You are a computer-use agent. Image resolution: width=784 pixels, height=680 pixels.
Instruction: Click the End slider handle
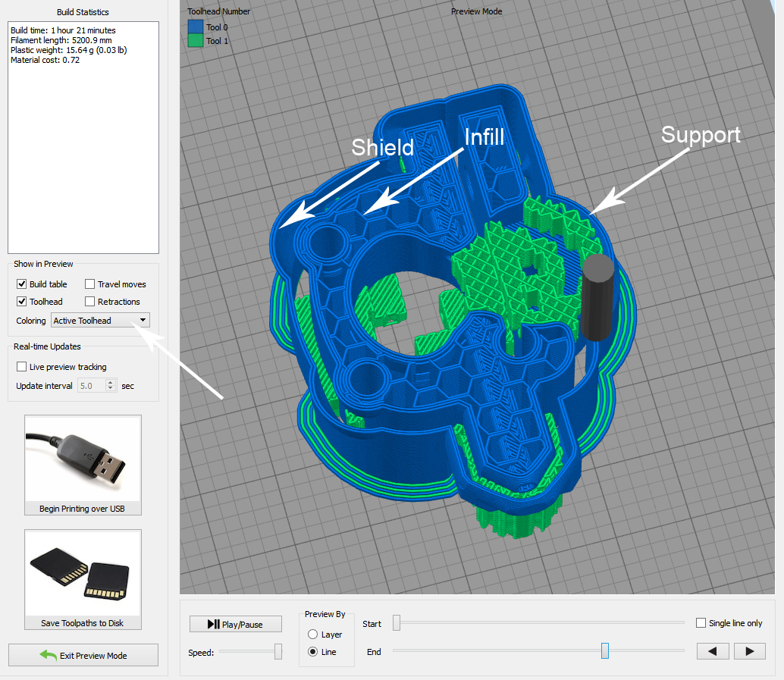click(605, 651)
